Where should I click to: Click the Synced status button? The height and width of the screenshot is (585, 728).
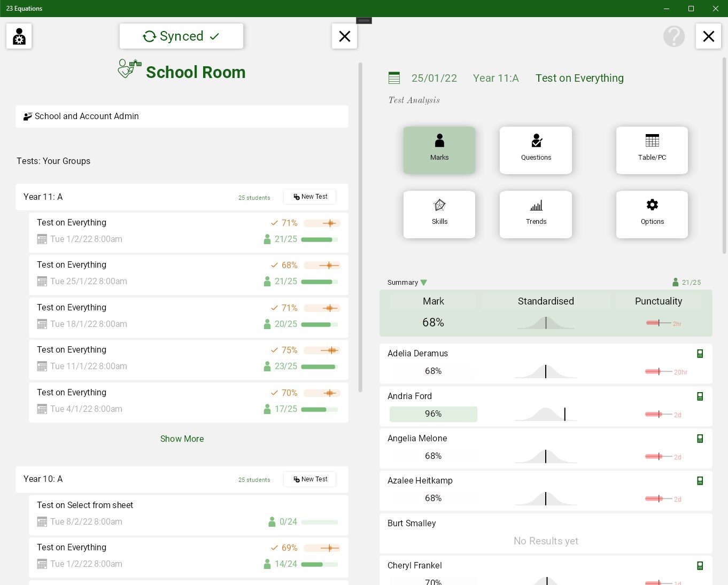(181, 36)
